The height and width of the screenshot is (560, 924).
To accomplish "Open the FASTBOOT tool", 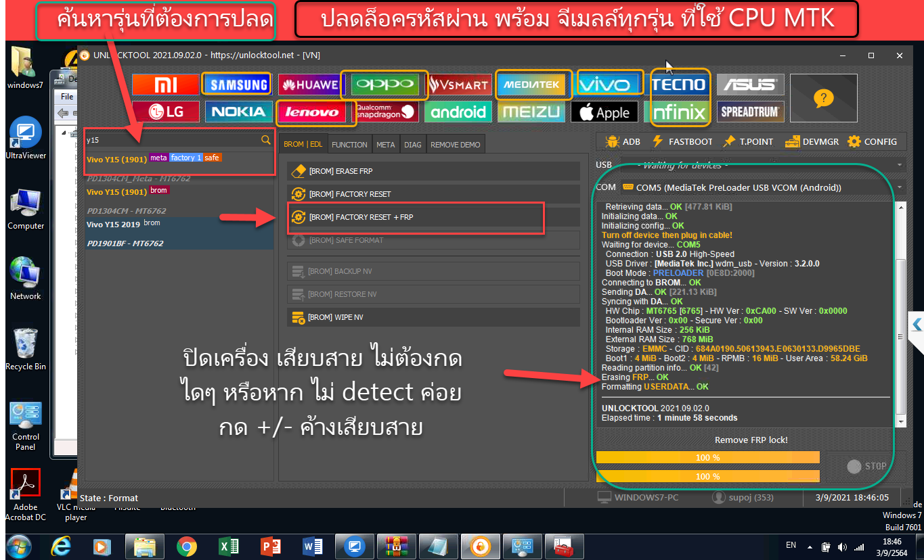I will [x=682, y=141].
